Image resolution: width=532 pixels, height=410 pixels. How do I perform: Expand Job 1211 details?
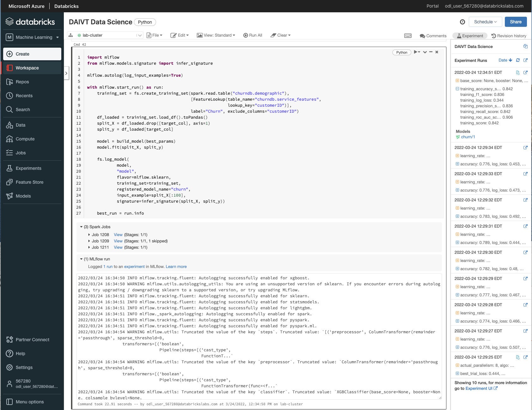coord(89,247)
